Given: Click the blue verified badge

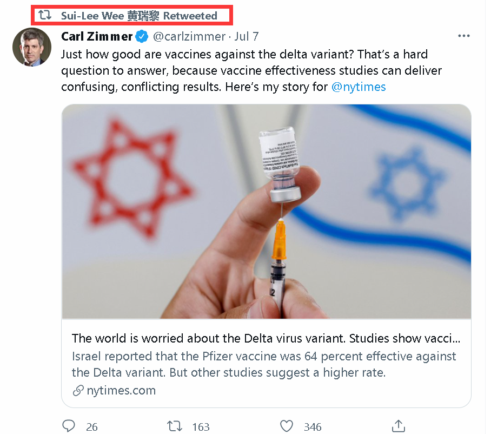Looking at the screenshot, I should click(x=142, y=37).
